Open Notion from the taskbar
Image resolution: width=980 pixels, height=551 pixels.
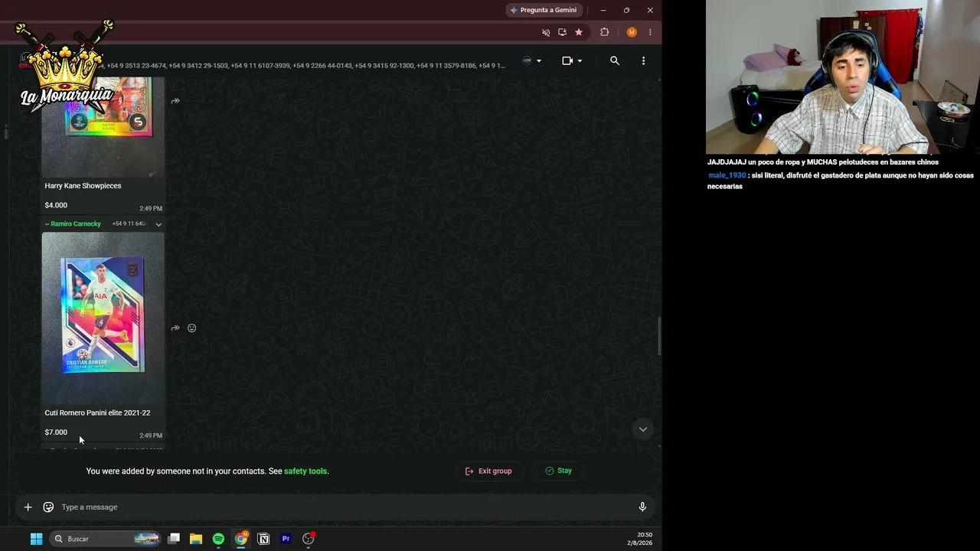click(x=263, y=539)
